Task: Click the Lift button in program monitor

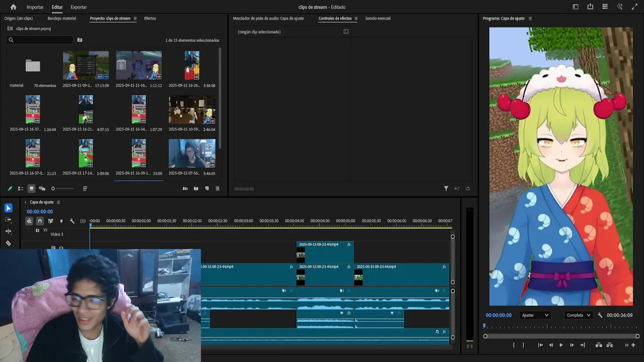Action: (599, 345)
